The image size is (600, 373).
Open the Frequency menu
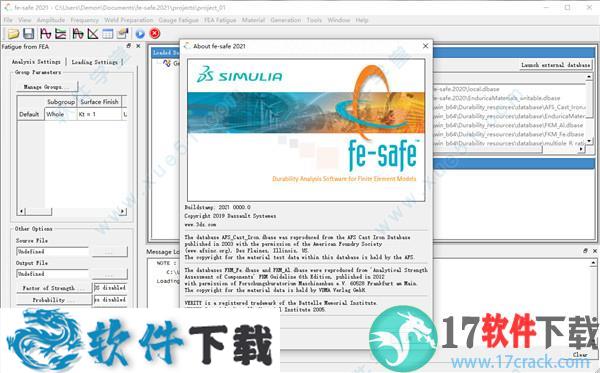pyautogui.click(x=85, y=20)
